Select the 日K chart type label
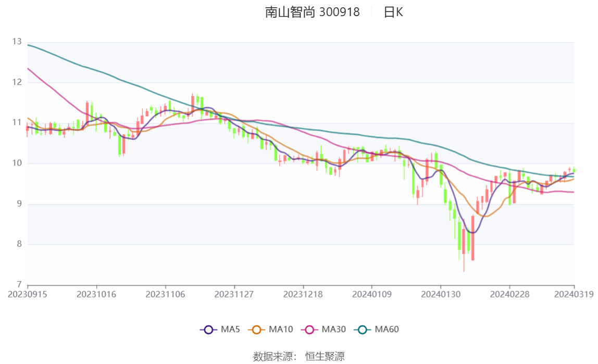The width and height of the screenshot is (598, 364). pos(393,12)
